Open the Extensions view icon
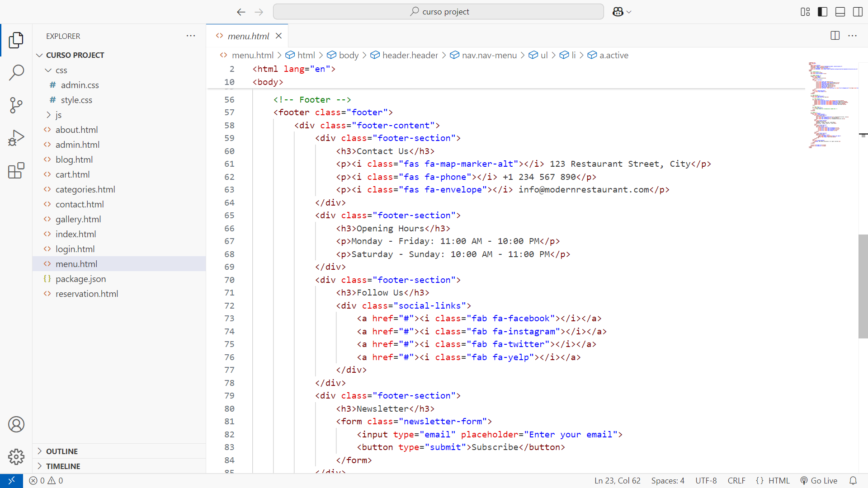Screen dimensions: 868x488 click(x=16, y=171)
